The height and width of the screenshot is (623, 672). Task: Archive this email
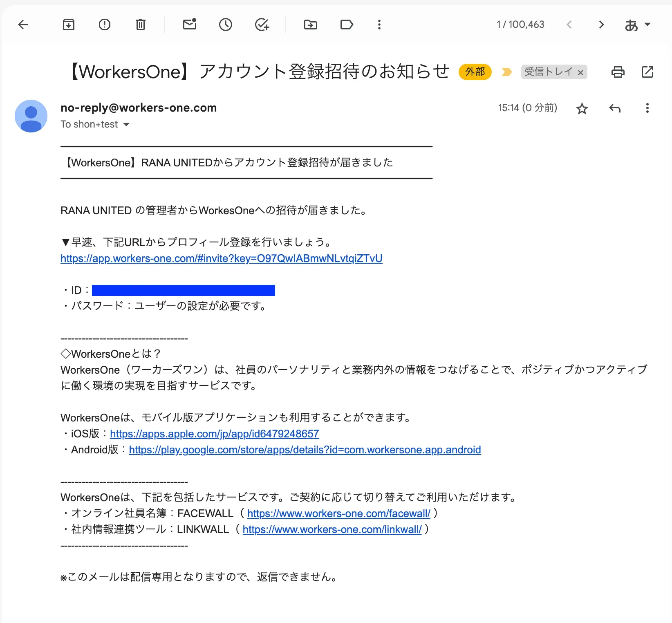(x=69, y=25)
